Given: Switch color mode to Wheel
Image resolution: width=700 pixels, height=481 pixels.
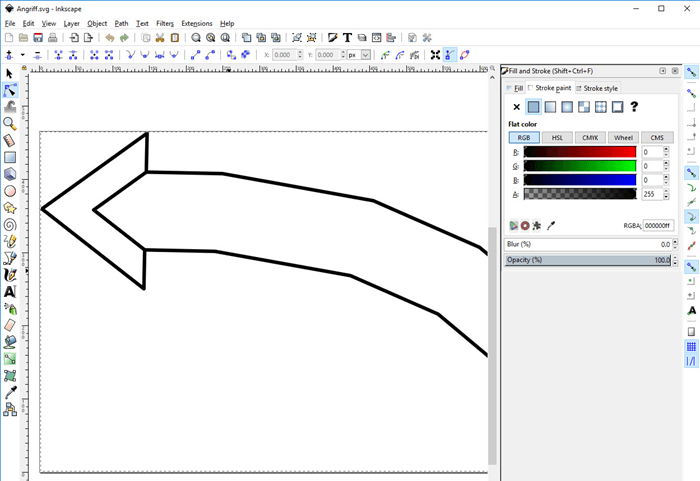Looking at the screenshot, I should (623, 138).
